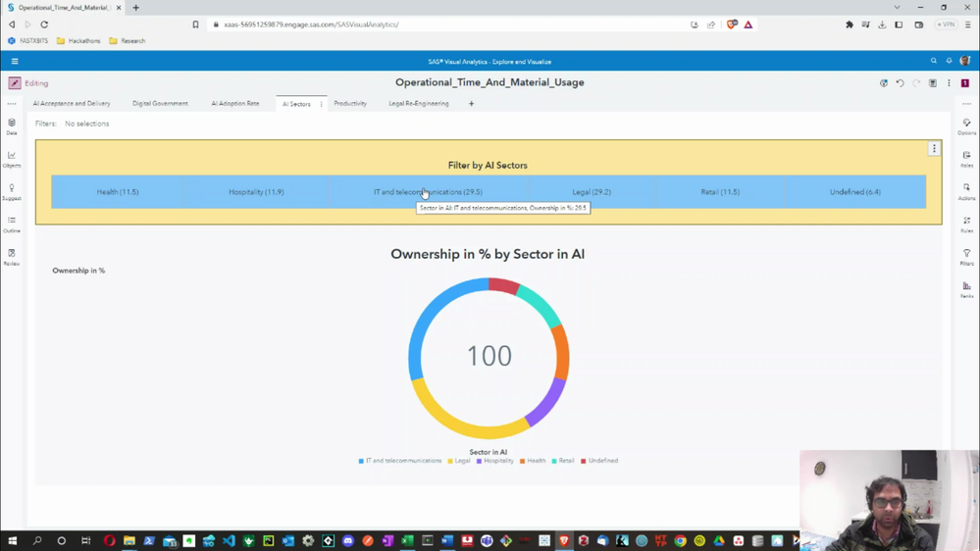Filter by Retail (11.5) sector button

point(720,192)
